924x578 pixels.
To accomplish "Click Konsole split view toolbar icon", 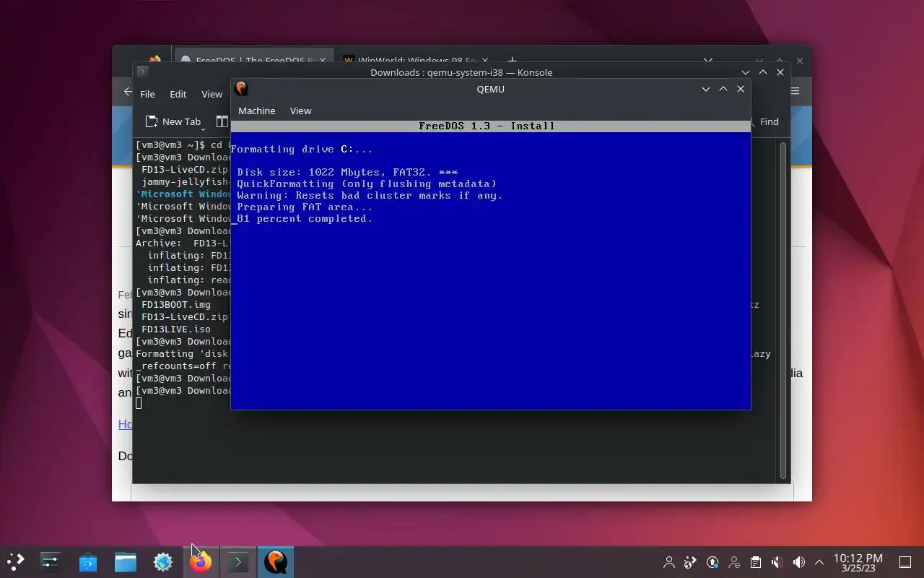I will (222, 121).
